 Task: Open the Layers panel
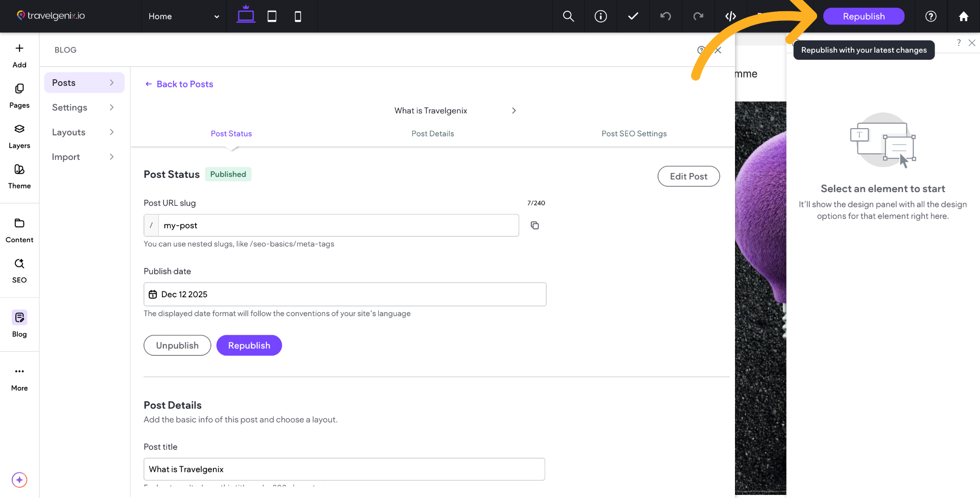(x=19, y=136)
